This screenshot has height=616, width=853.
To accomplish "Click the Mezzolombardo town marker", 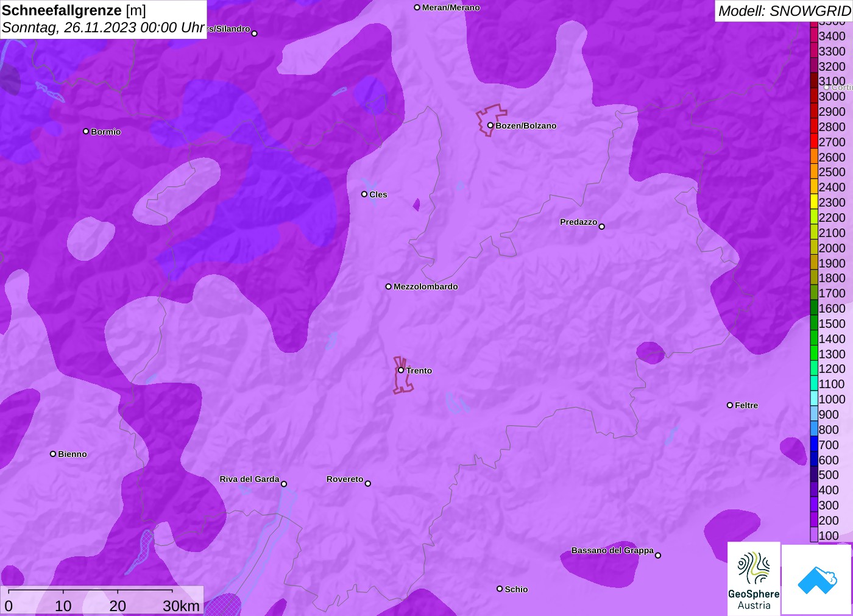I will pyautogui.click(x=388, y=286).
